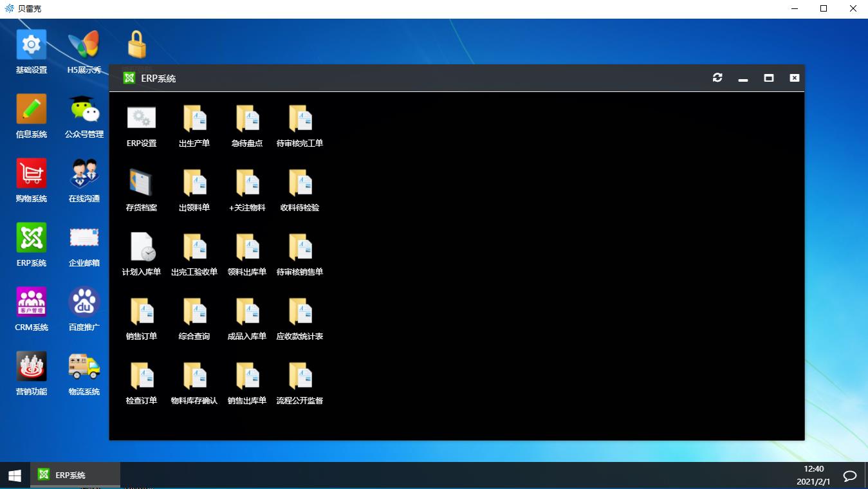The width and height of the screenshot is (868, 489).
Task: Refresh the ERP系统 window
Action: (717, 78)
